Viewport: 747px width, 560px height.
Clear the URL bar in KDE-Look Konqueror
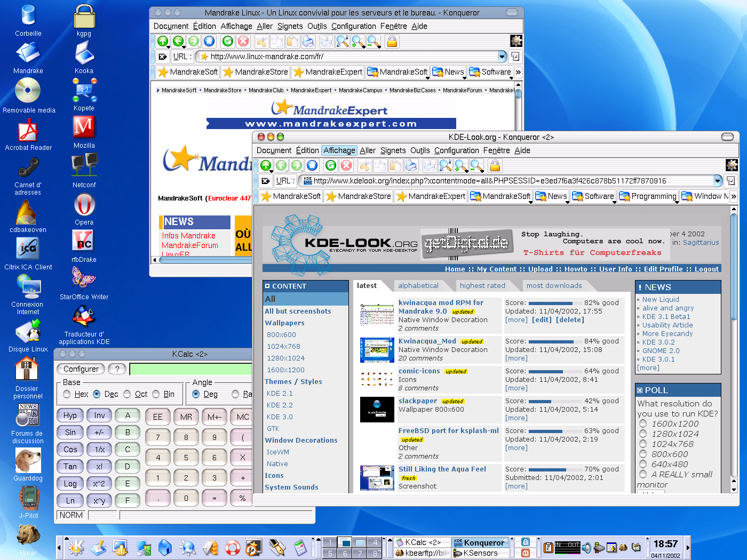pyautogui.click(x=266, y=181)
